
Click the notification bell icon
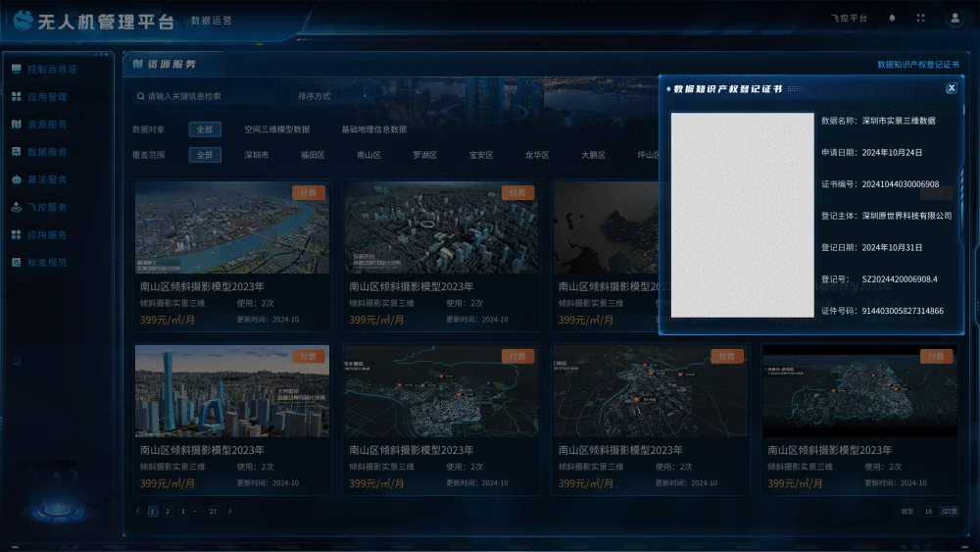(892, 18)
